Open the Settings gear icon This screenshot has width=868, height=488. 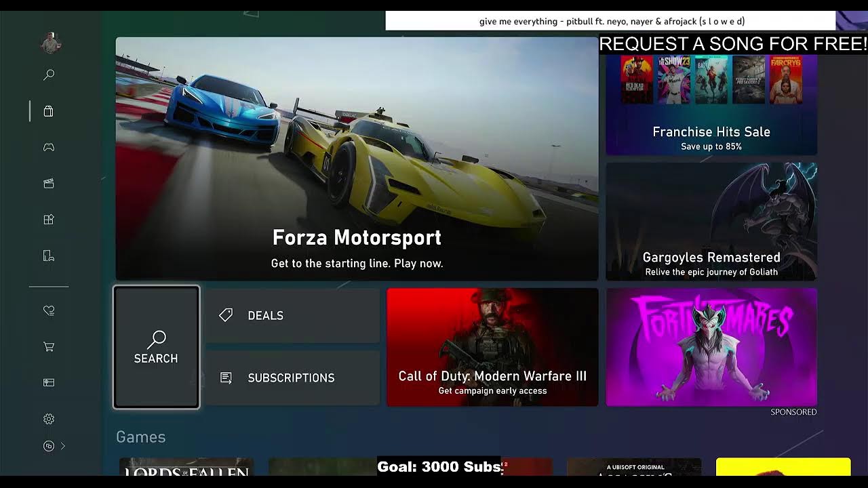49,419
